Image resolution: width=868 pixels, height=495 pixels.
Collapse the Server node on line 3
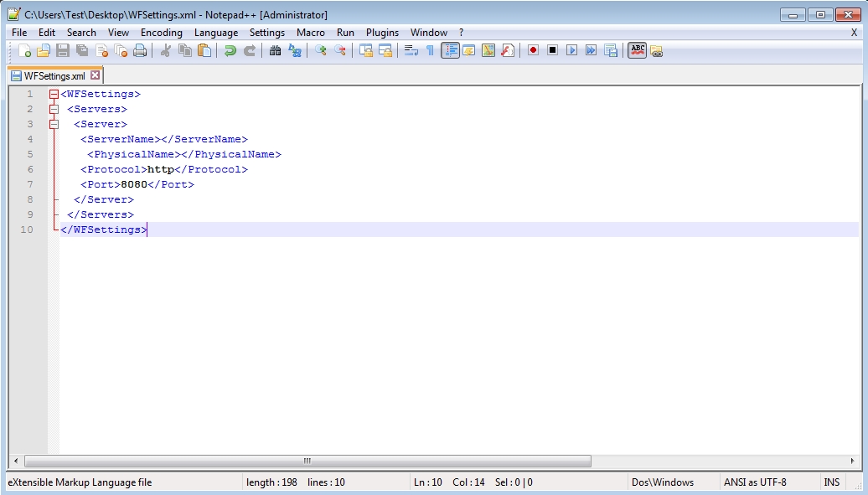click(x=54, y=123)
